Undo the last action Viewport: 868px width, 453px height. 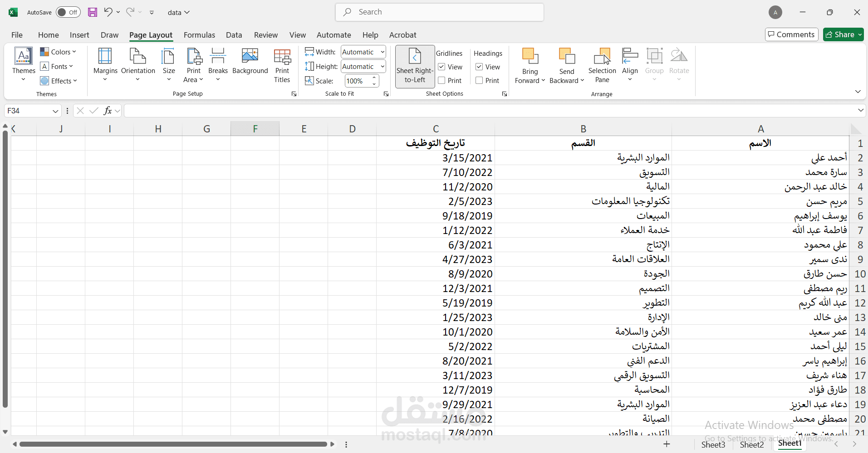point(108,12)
